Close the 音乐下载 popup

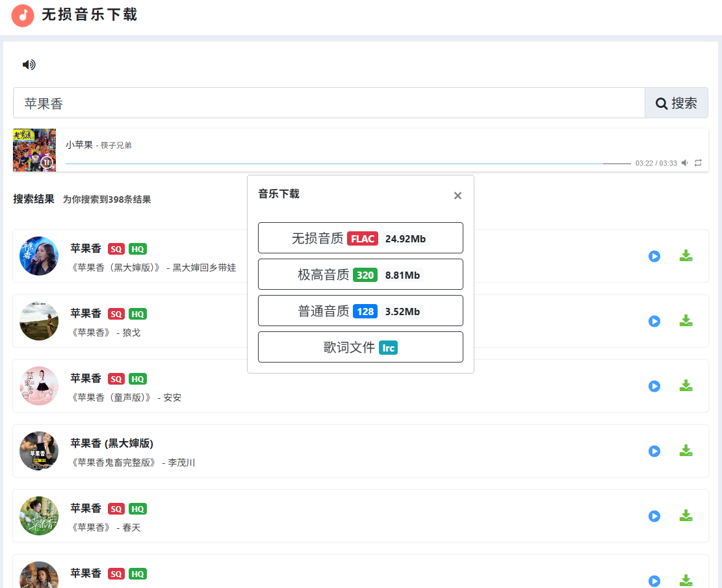(458, 196)
